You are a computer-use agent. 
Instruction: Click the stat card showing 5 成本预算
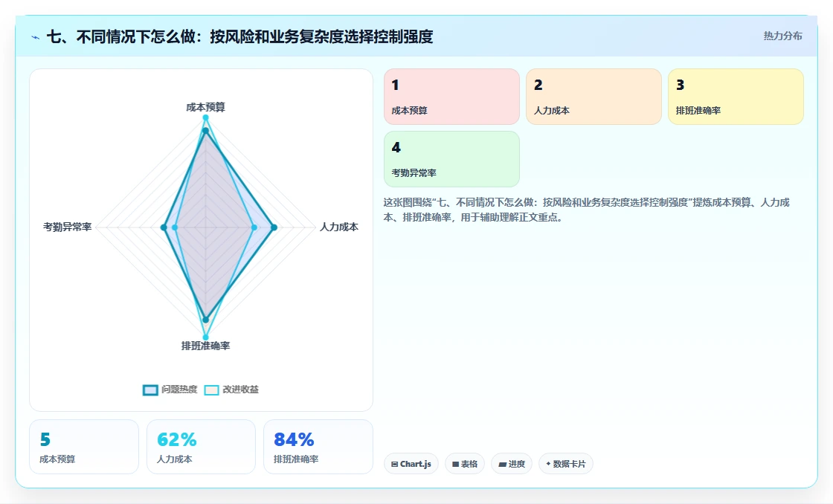[84, 447]
